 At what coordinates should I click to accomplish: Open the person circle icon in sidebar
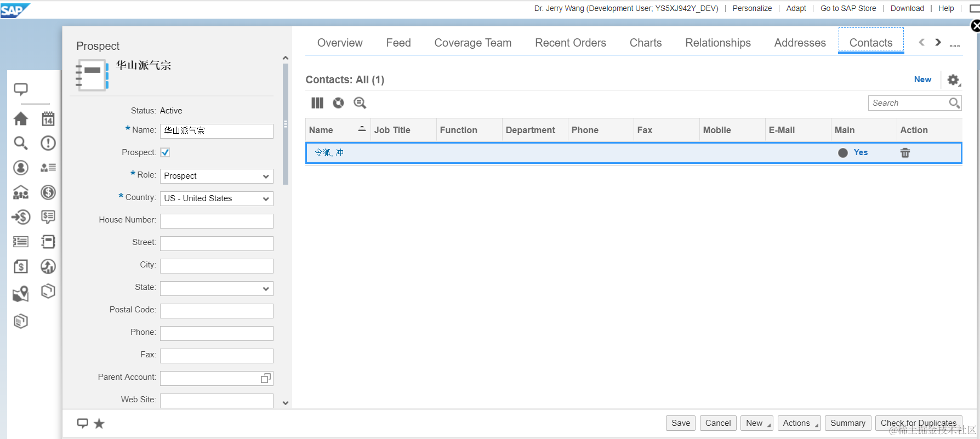21,168
